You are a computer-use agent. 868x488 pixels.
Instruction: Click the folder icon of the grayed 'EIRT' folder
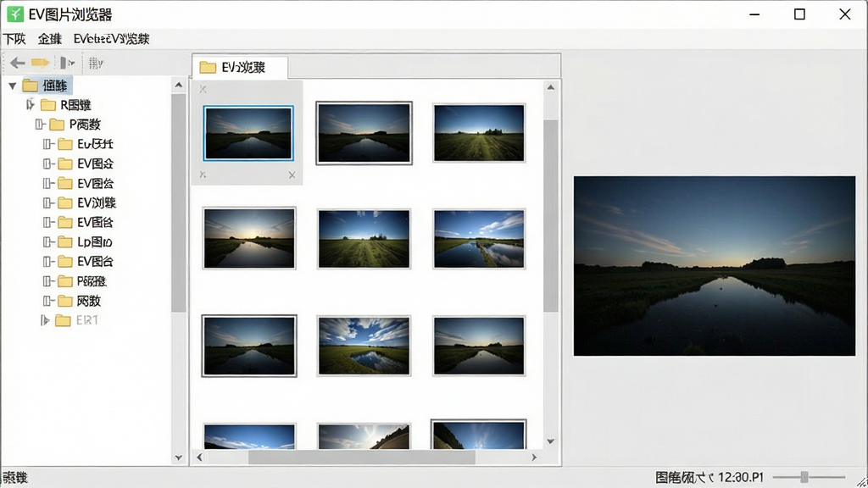[63, 320]
